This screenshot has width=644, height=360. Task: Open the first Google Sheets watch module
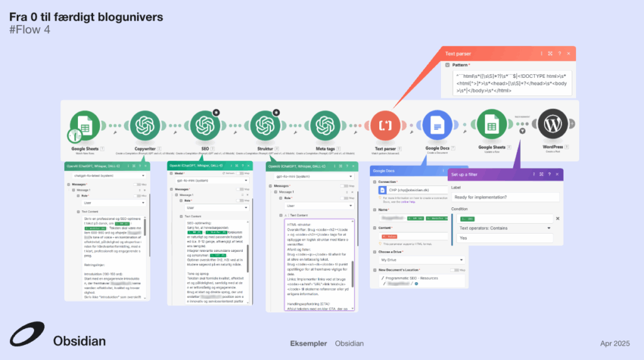pos(85,125)
